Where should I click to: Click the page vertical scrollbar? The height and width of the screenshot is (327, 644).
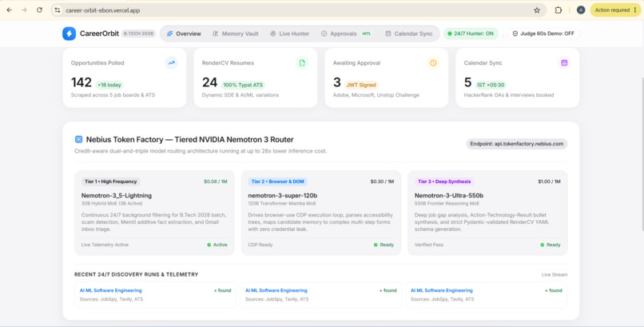(x=642, y=153)
